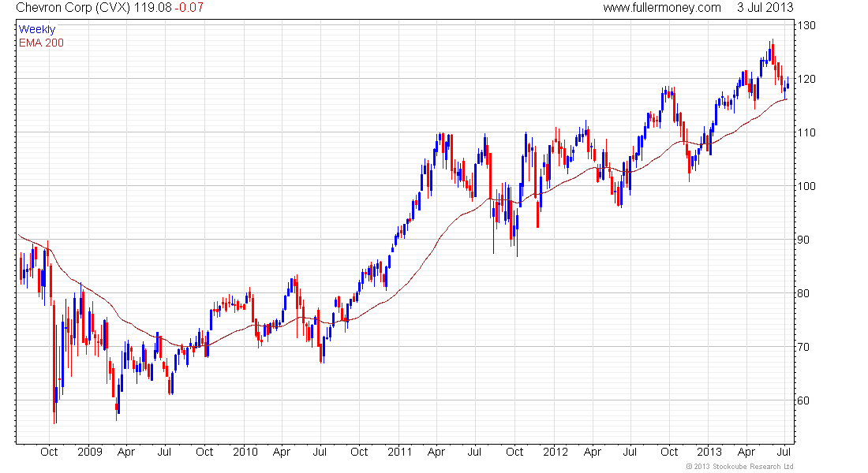This screenshot has width=868, height=473.
Task: Click the Oct label just before 2009
Action: 49,452
